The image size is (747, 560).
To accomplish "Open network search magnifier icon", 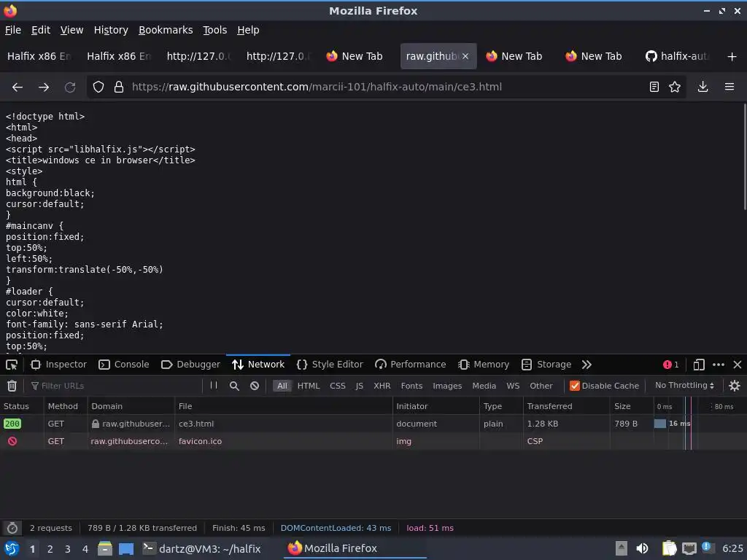I will (x=234, y=386).
